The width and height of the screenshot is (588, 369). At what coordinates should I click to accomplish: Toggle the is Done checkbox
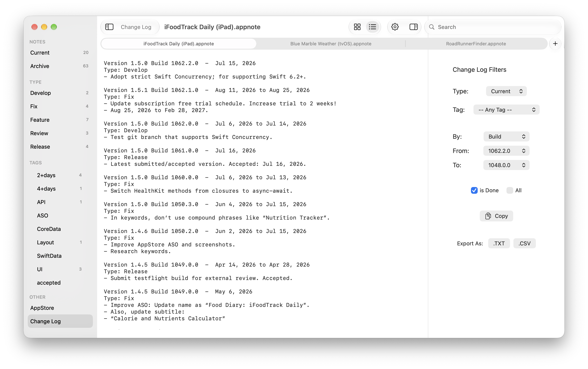click(474, 190)
